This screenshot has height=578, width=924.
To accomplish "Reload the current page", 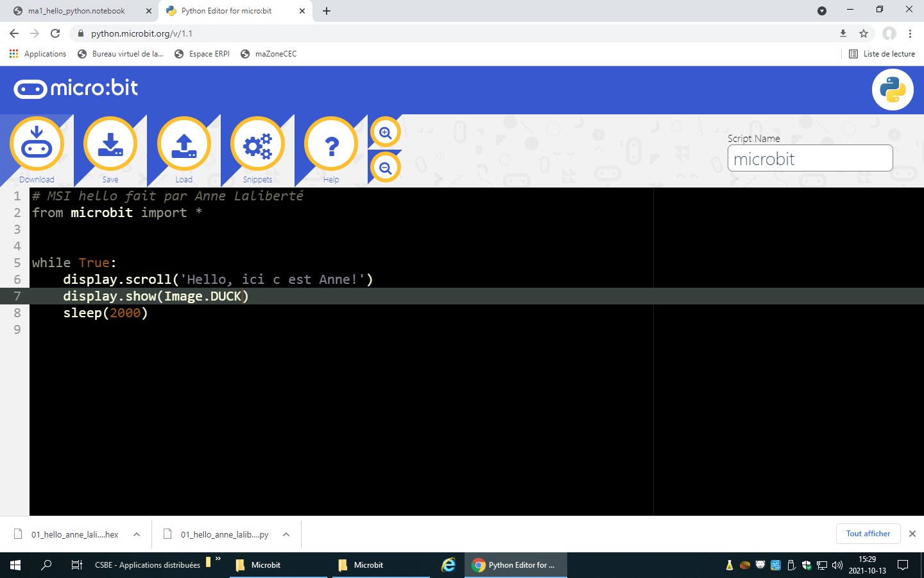I will point(55,33).
